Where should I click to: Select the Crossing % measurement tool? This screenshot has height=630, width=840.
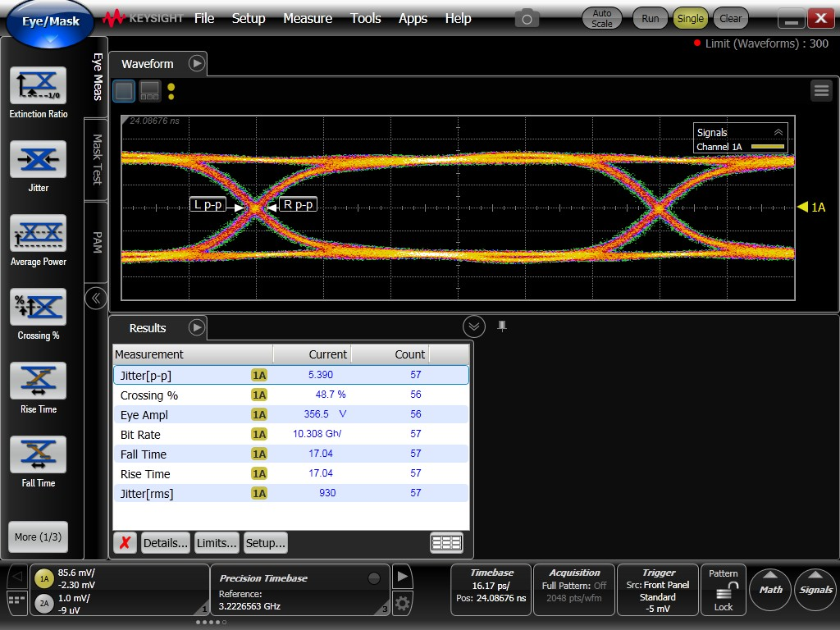point(38,307)
